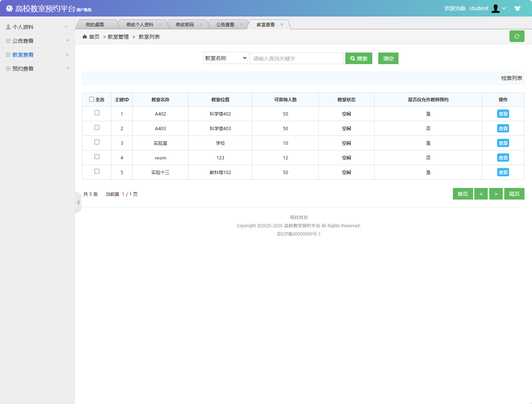Click 查看 button for room row
The height and width of the screenshot is (404, 532).
pos(503,158)
